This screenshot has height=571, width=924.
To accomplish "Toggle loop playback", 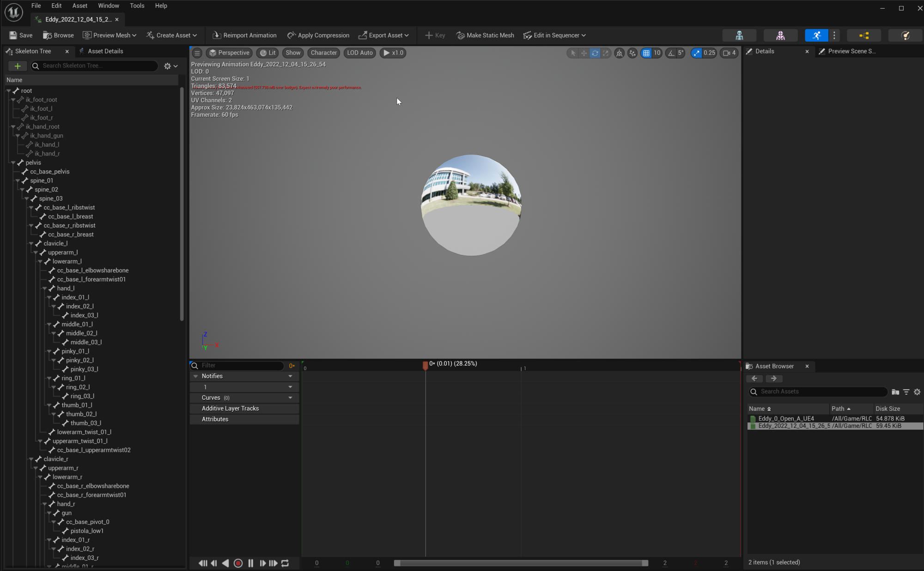I will pyautogui.click(x=285, y=563).
